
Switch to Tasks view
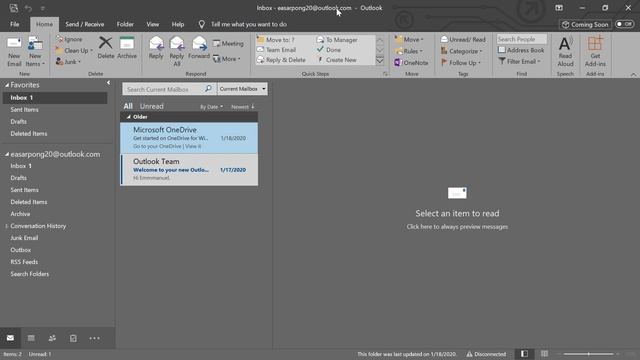tap(73, 338)
